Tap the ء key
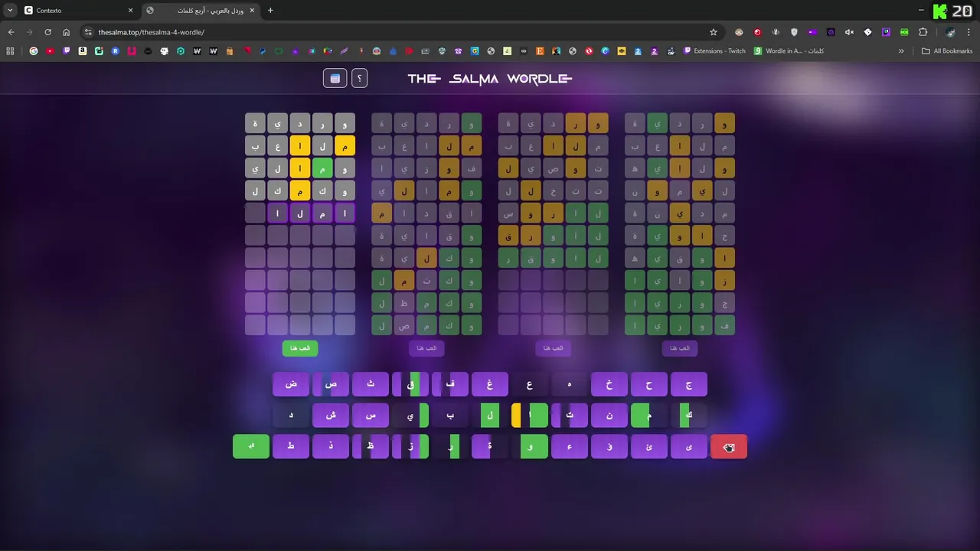Screen dimensions: 980x551 point(570,447)
